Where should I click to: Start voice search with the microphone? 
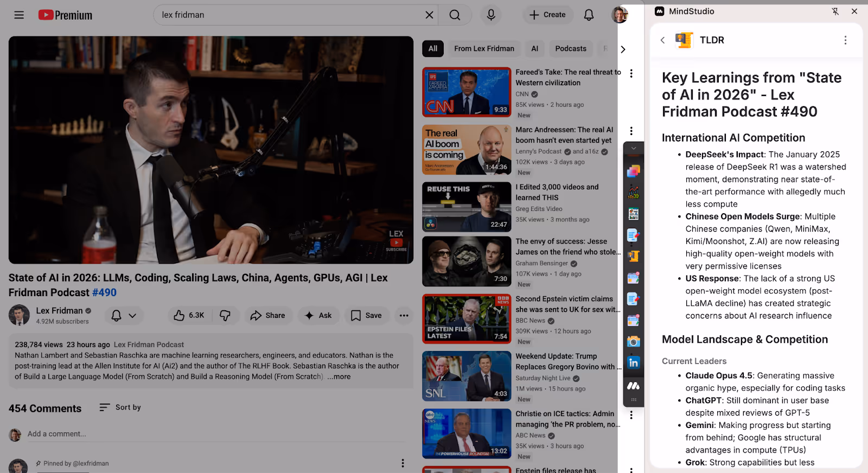(x=491, y=15)
